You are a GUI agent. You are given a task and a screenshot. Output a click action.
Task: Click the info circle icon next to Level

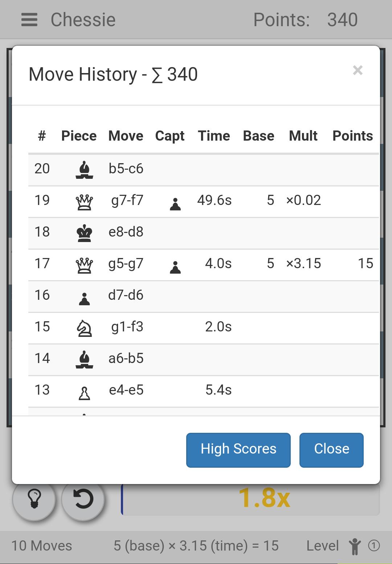[374, 545]
